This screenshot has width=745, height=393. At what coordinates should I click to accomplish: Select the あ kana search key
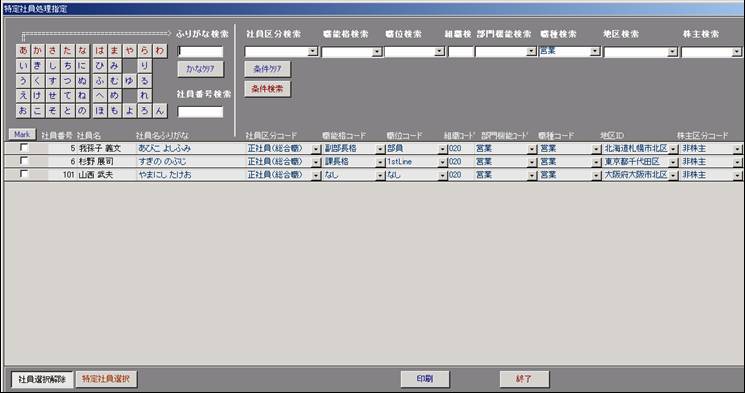tap(23, 51)
